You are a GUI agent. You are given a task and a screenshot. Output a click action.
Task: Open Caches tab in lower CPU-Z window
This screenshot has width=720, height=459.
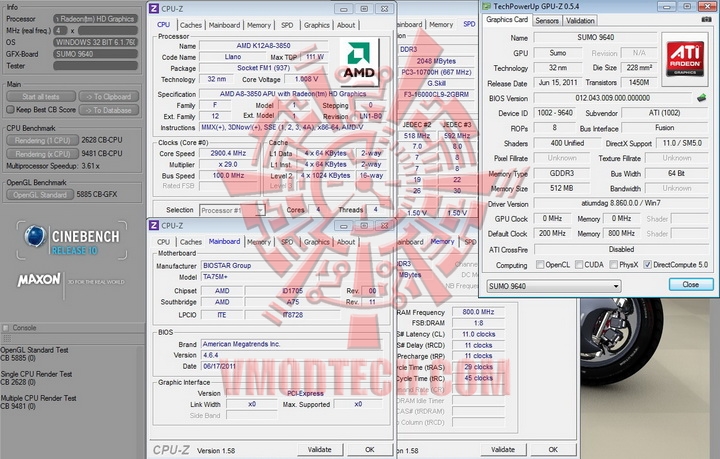pos(191,242)
